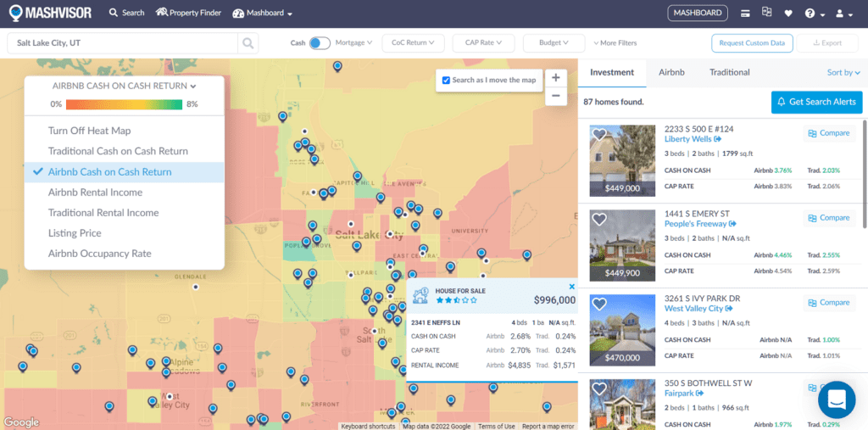Click the outlined MASHBOARD button

click(698, 13)
